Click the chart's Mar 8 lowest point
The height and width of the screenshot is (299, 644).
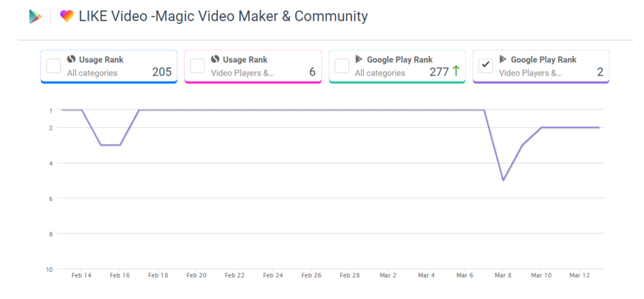503,180
